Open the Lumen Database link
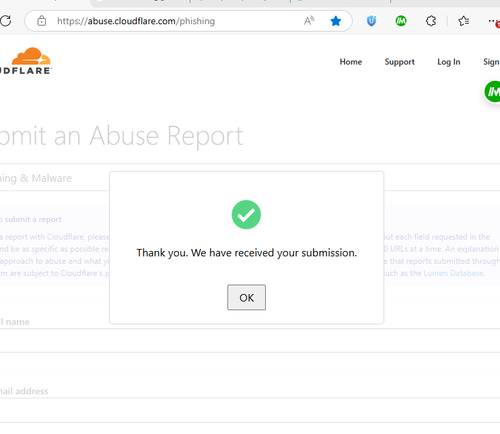The image size is (500, 434). pos(454,273)
